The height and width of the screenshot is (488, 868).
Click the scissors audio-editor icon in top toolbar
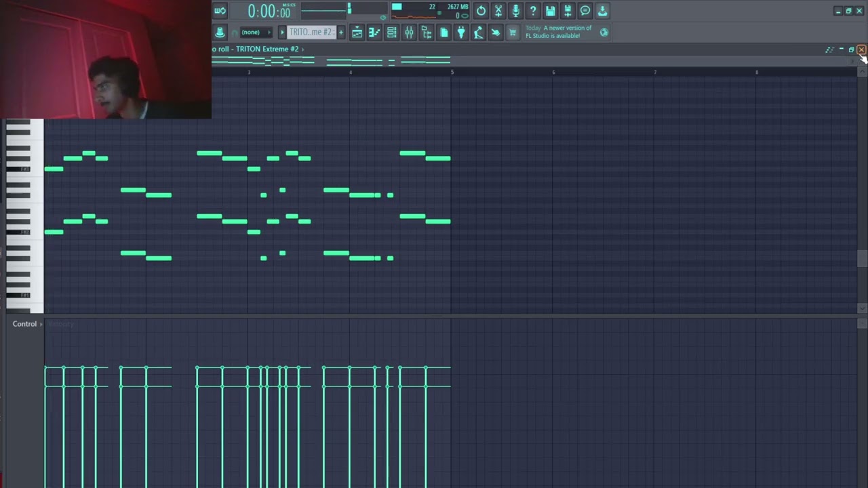[498, 11]
